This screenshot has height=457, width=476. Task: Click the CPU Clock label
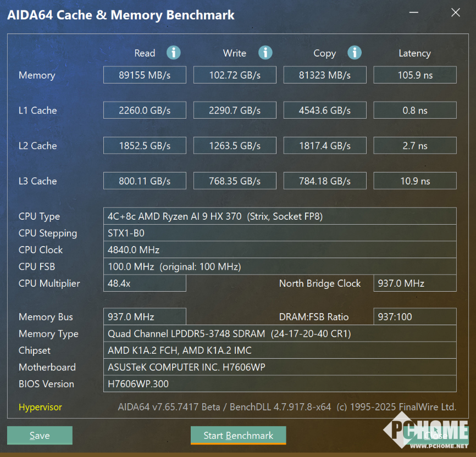(40, 250)
